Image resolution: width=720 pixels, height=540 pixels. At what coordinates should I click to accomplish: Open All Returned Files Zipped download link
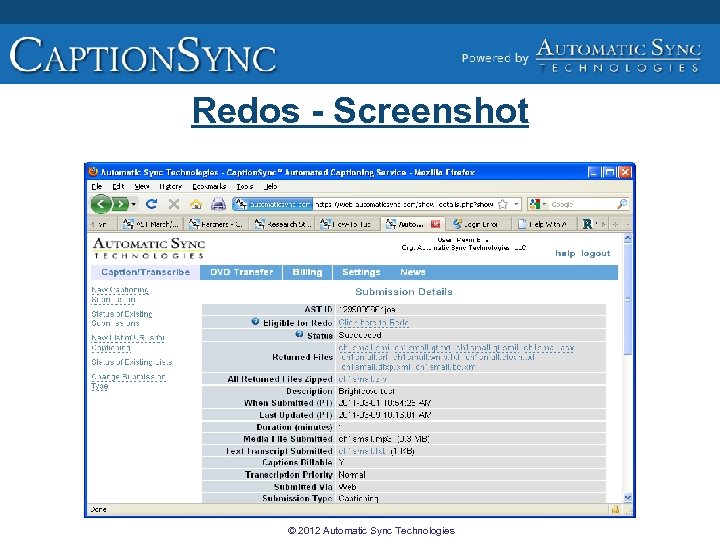pyautogui.click(x=362, y=379)
